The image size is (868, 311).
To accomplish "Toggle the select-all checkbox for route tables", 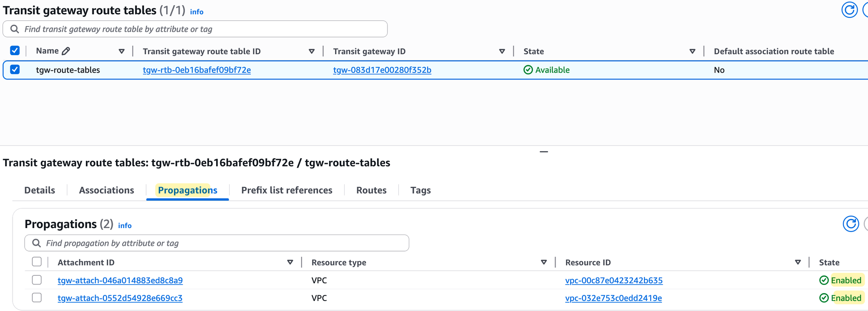I will (x=15, y=51).
